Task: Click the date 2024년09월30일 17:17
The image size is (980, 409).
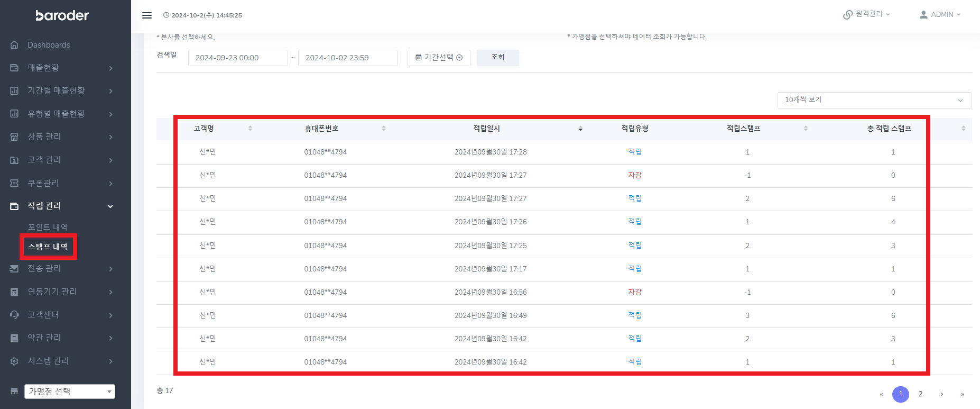Action: [491, 269]
